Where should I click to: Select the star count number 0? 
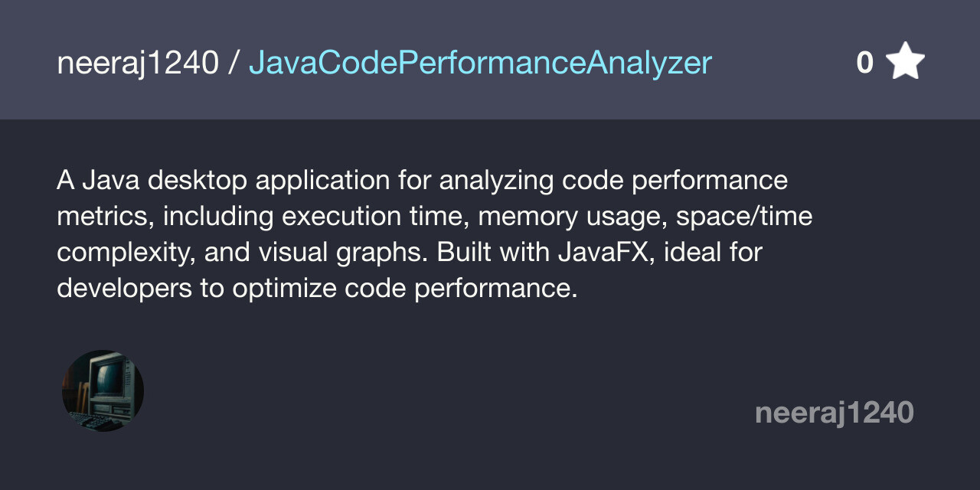(x=864, y=63)
